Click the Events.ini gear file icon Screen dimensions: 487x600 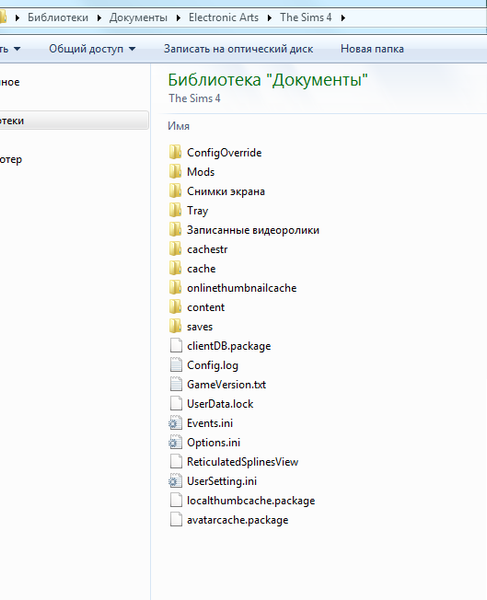pyautogui.click(x=175, y=423)
